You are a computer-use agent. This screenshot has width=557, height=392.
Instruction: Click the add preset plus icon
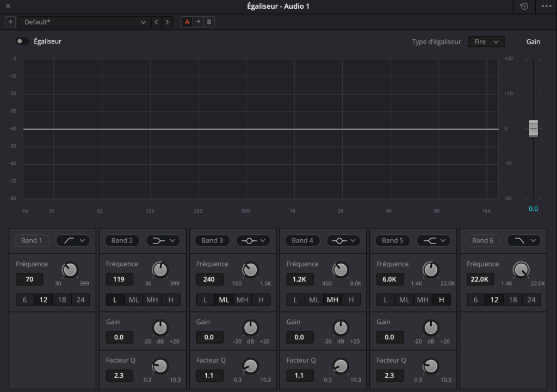[x=10, y=22]
